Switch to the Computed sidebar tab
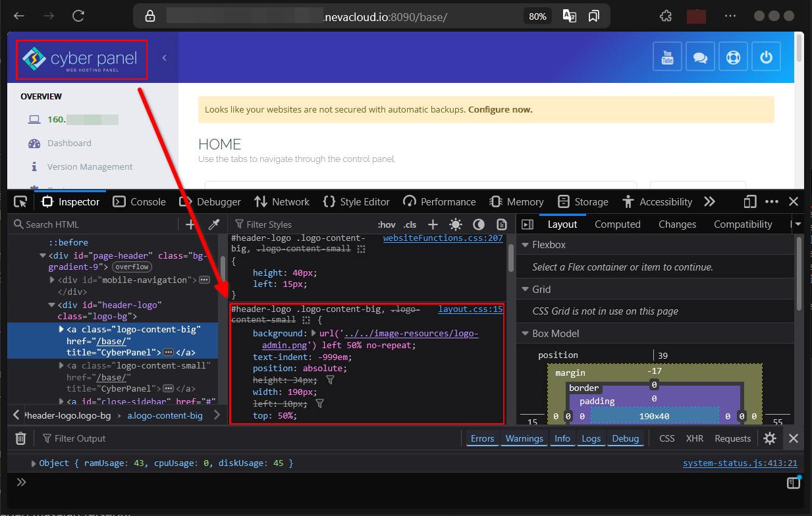The image size is (812, 516). coord(618,224)
